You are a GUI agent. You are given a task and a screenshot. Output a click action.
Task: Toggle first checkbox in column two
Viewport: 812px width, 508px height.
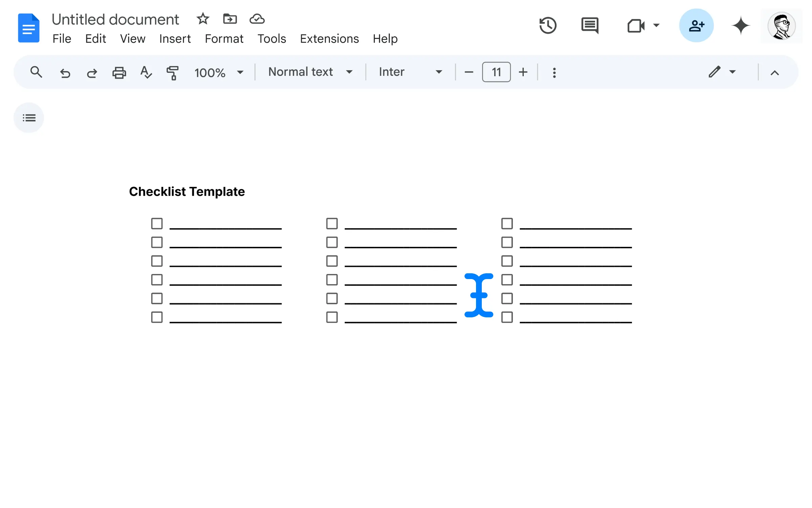[x=332, y=224]
